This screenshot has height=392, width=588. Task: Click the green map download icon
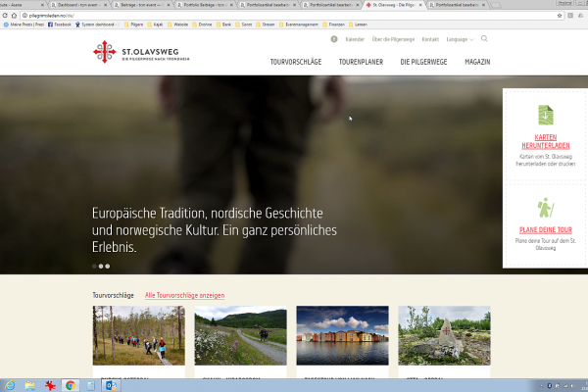(546, 115)
